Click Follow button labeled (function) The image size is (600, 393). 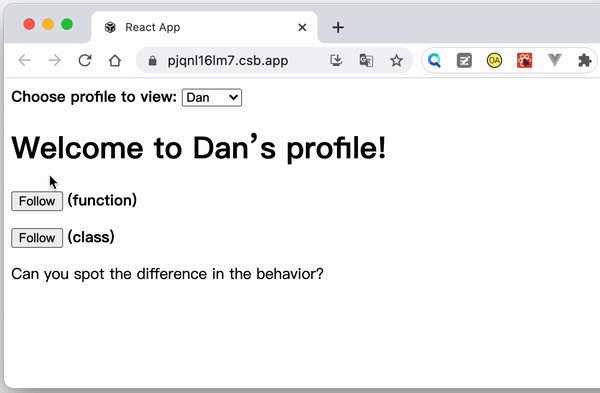tap(37, 201)
